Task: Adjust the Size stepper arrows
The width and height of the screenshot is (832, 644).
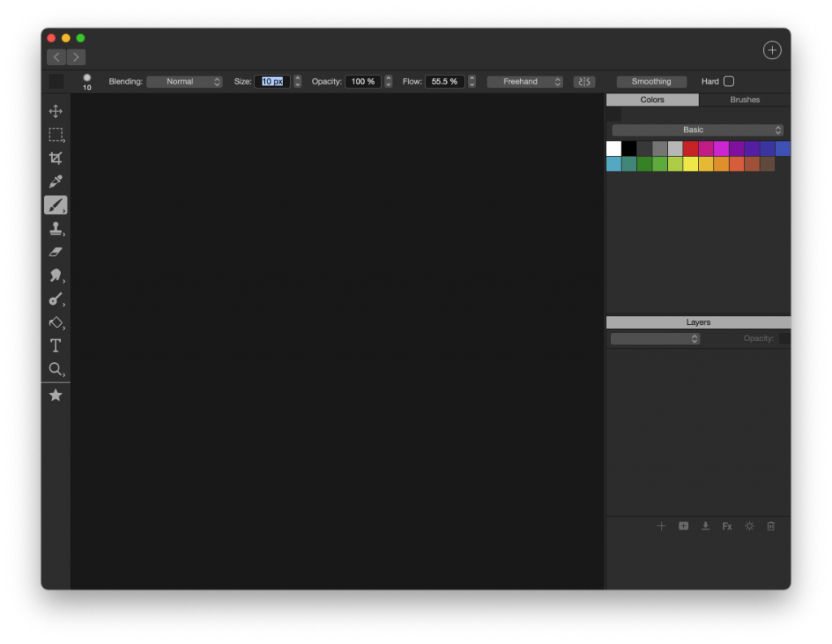Action: (297, 81)
